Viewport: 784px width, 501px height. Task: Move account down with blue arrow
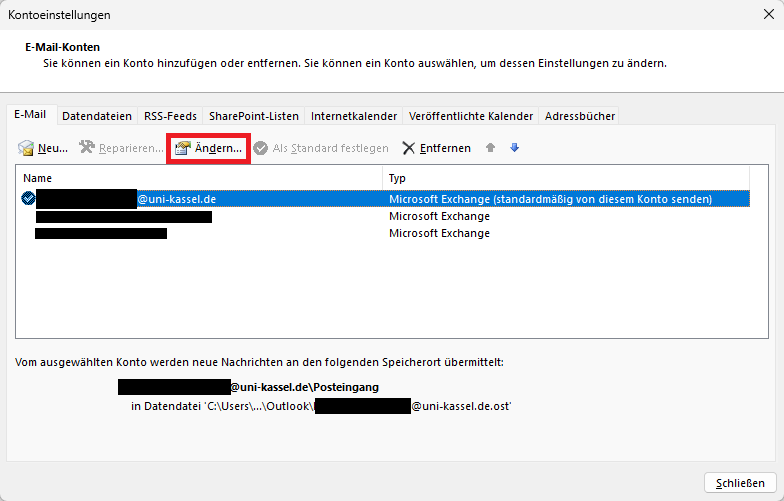[514, 148]
